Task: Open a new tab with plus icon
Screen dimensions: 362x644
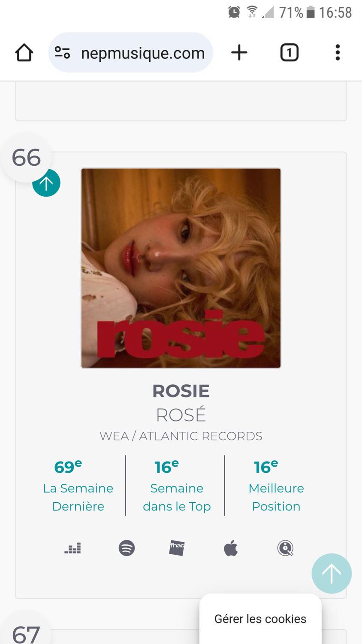Action: point(239,53)
